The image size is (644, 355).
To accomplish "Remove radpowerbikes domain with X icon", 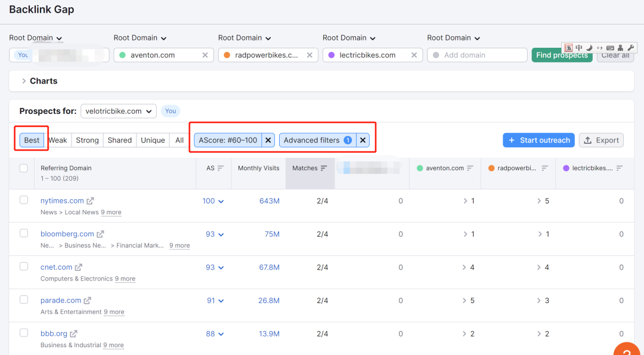I will pos(309,55).
